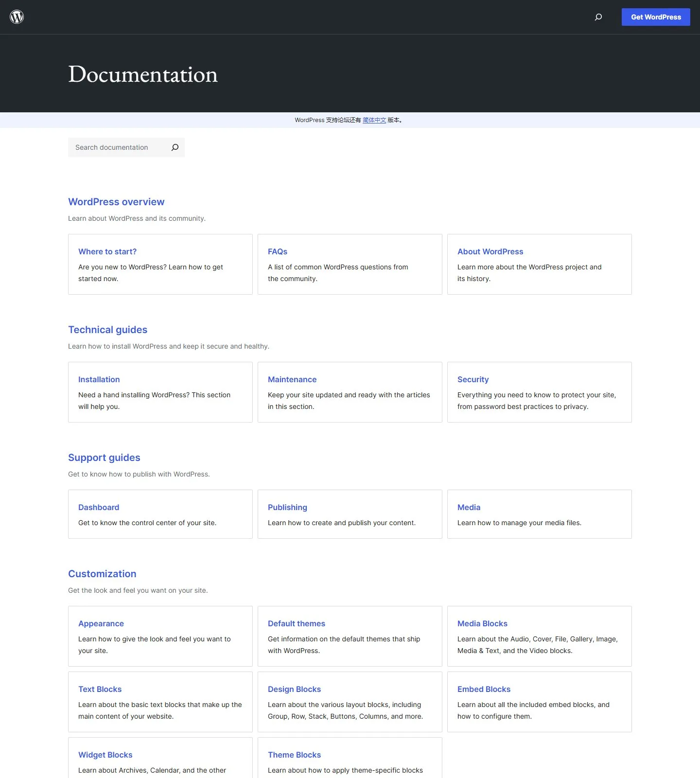Open the Installation guide
Image resolution: width=700 pixels, height=778 pixels.
pos(99,379)
